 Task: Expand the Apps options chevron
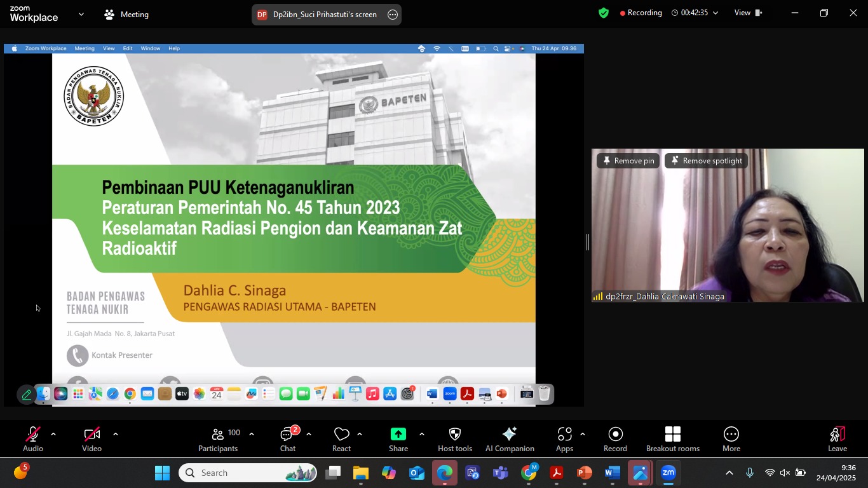tap(583, 435)
